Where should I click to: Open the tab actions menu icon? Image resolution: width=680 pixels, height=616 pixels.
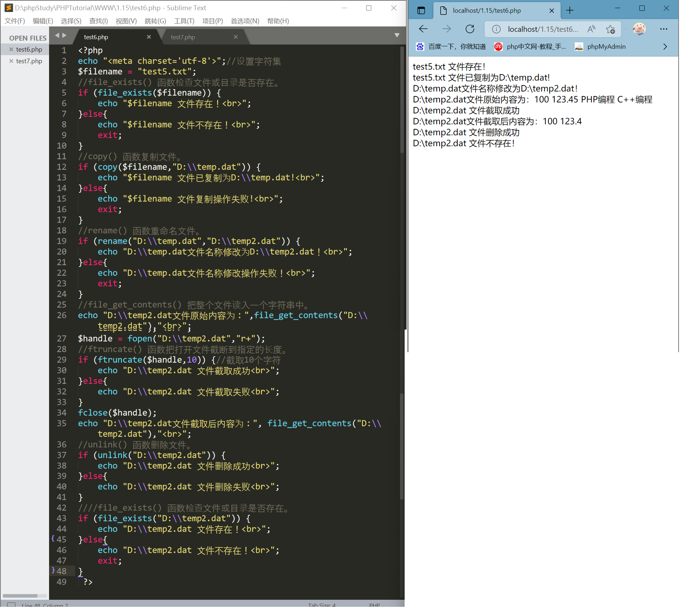[421, 11]
